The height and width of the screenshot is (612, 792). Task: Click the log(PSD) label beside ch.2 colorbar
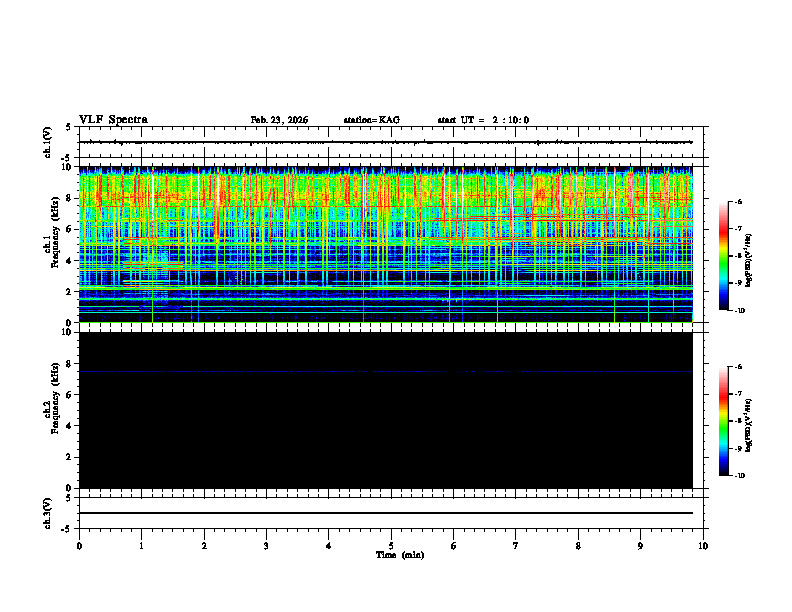click(x=749, y=425)
